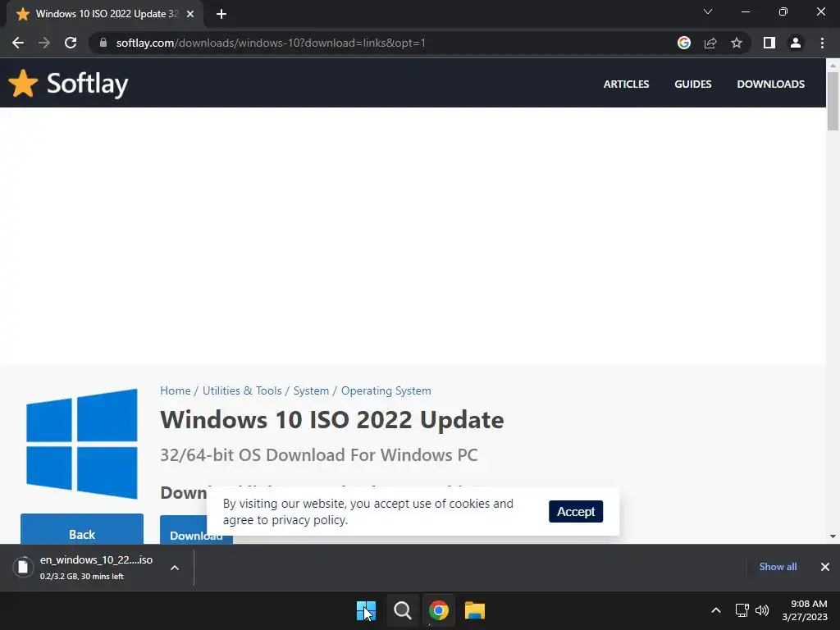Reload the Softlay page
The width and height of the screenshot is (840, 630).
[71, 43]
